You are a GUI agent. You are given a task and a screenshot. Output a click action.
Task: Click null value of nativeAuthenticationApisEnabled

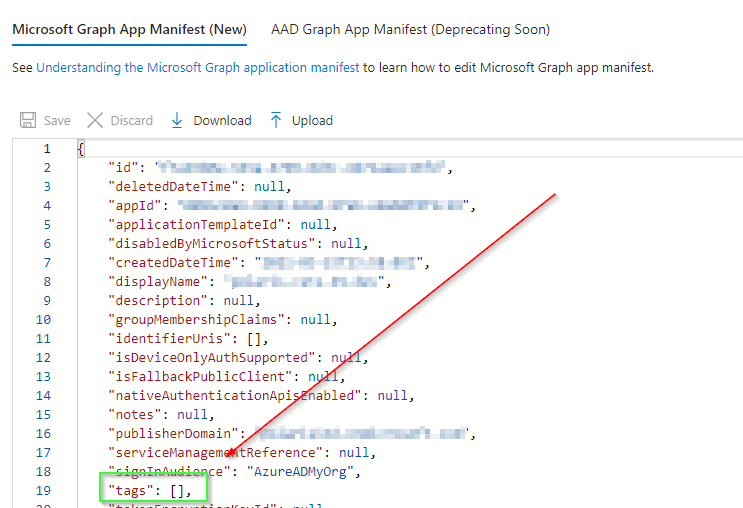[x=392, y=395]
